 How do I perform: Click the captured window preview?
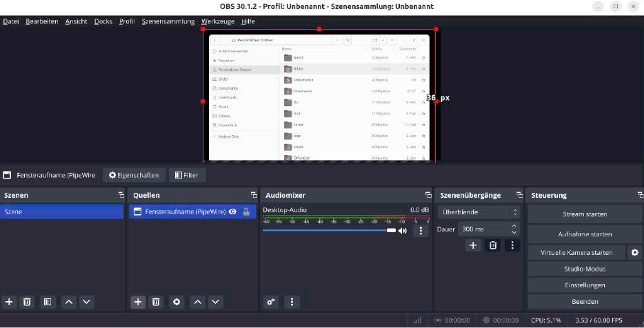[319, 98]
